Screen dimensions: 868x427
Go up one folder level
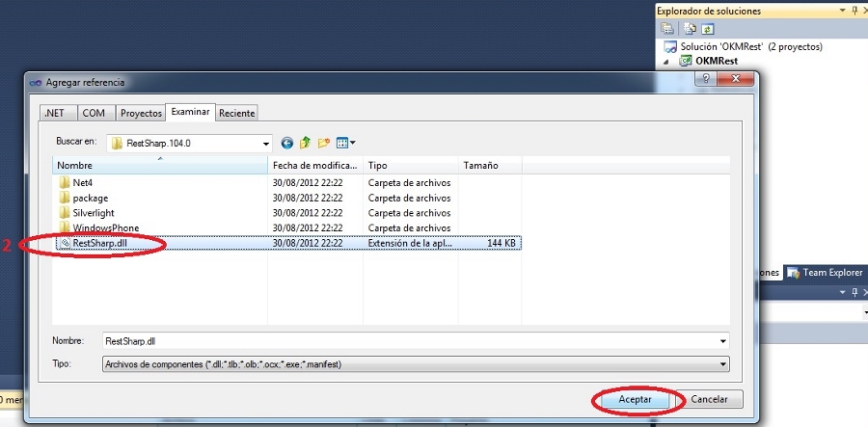tap(305, 143)
